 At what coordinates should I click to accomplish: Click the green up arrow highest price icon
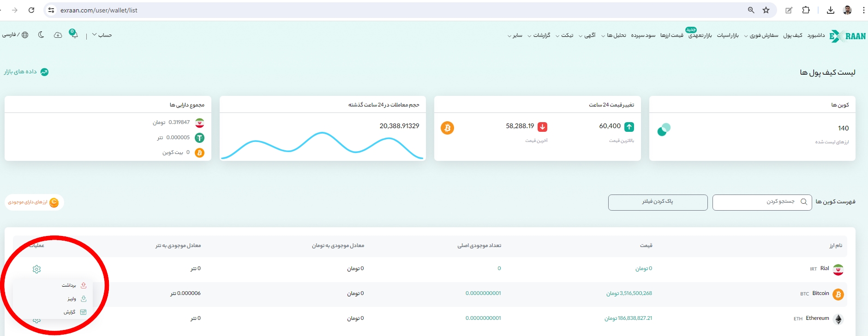[629, 127]
